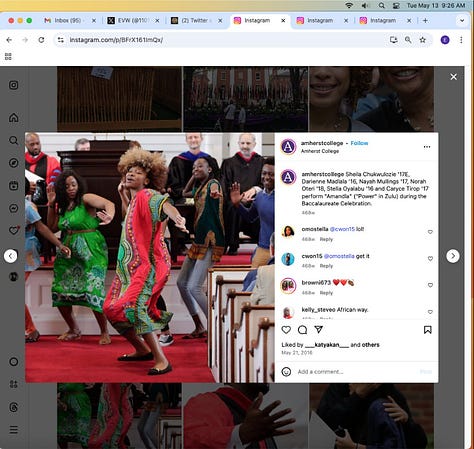Open apps grid in bookmarks bar
Viewport: 474px width, 449px height.
tap(8, 57)
